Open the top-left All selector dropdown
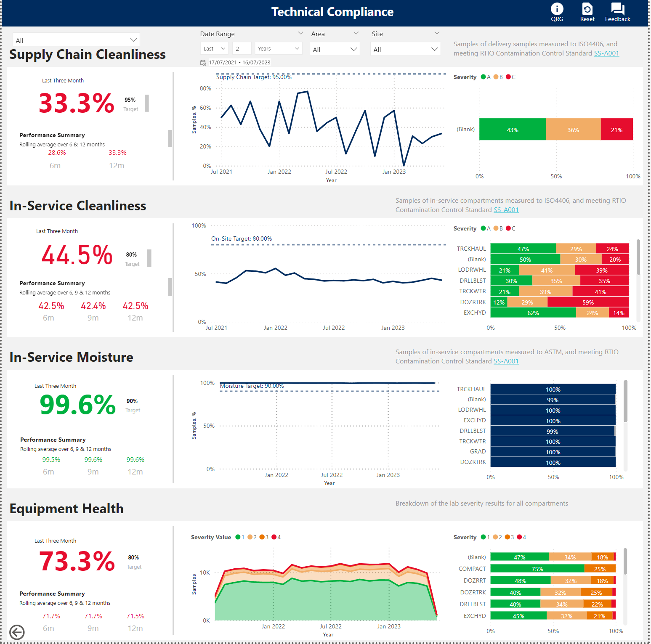This screenshot has width=651, height=644. [76, 40]
